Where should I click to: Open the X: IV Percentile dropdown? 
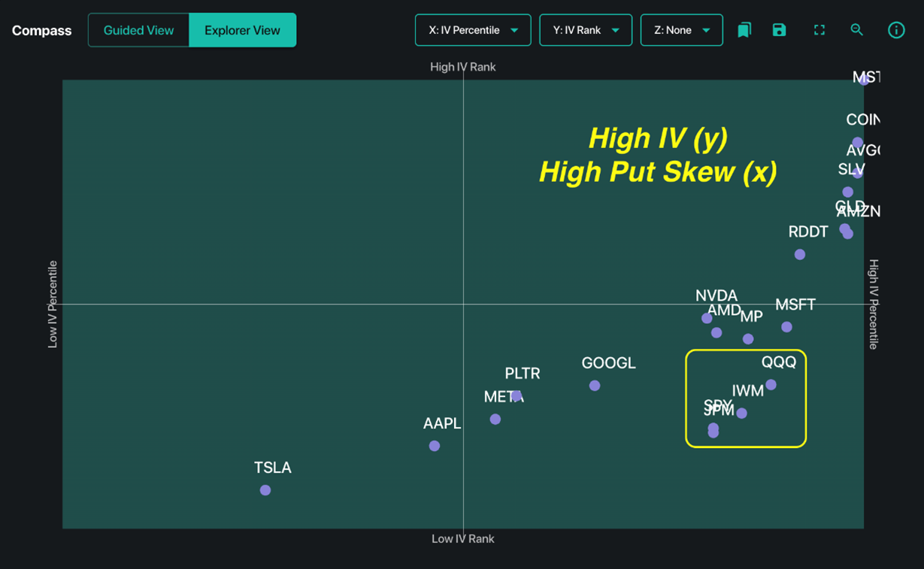pyautogui.click(x=473, y=30)
